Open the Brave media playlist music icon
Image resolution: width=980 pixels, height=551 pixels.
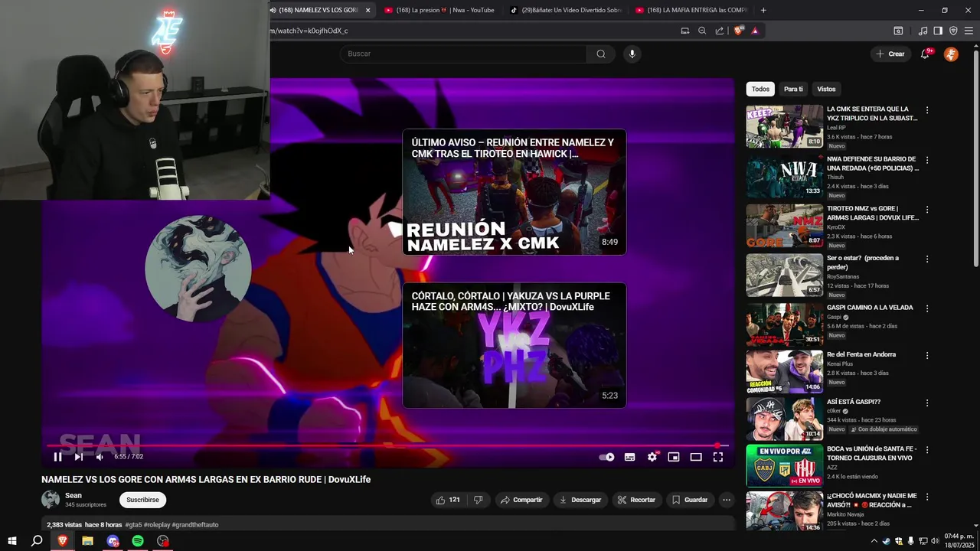[x=923, y=31]
